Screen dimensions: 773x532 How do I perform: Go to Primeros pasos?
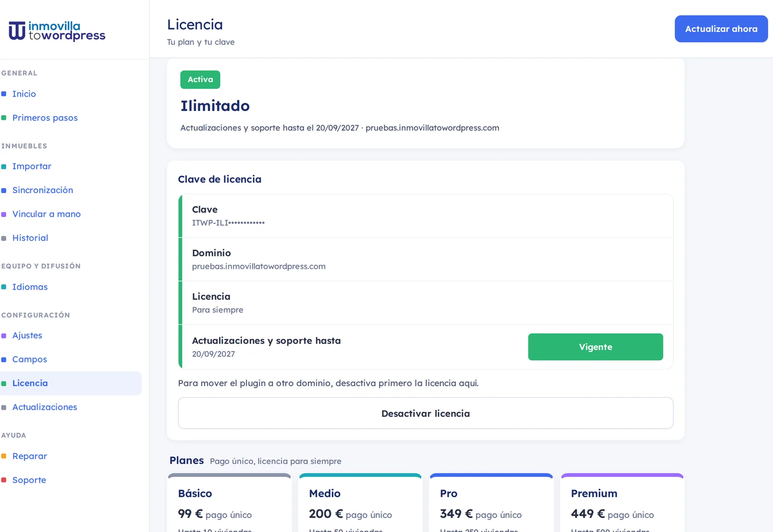45,118
